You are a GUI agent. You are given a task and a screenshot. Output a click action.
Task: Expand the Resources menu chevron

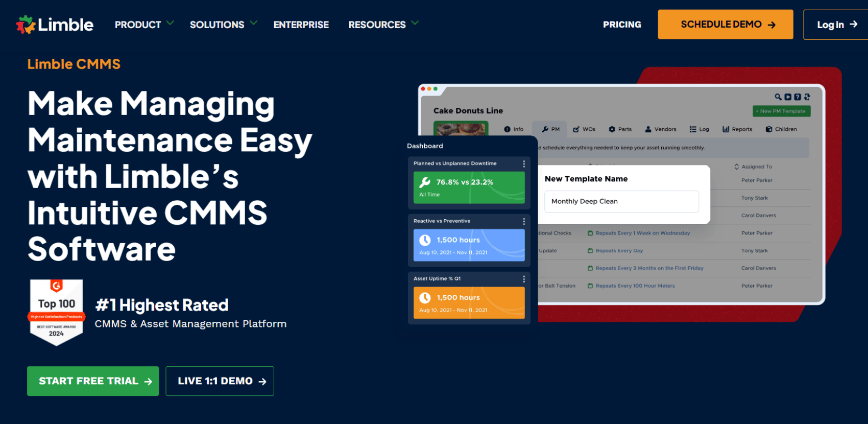[x=415, y=23]
